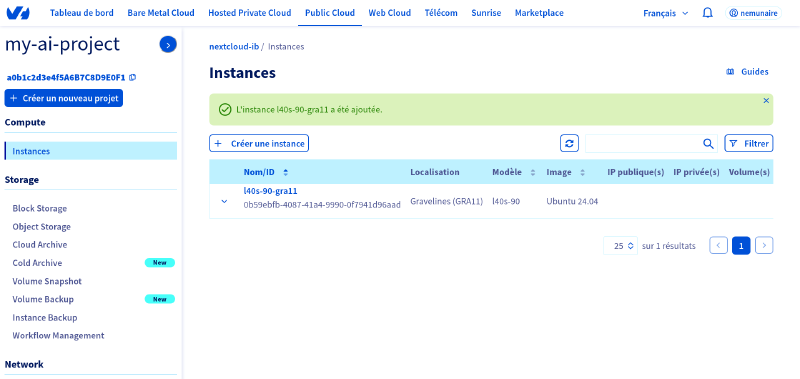Change the 25 results-per-page selector
The width and height of the screenshot is (800, 379).
(620, 246)
